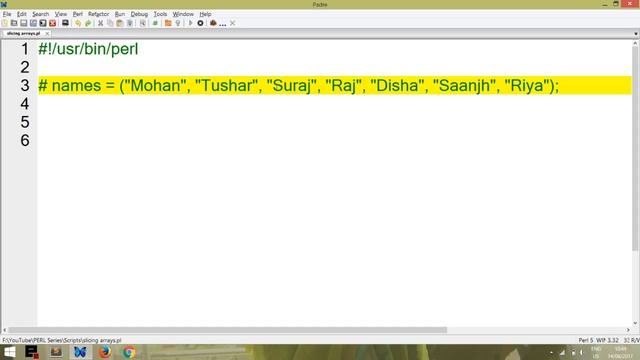Click the file path in status bar
The height and width of the screenshot is (360, 640).
pos(62,340)
